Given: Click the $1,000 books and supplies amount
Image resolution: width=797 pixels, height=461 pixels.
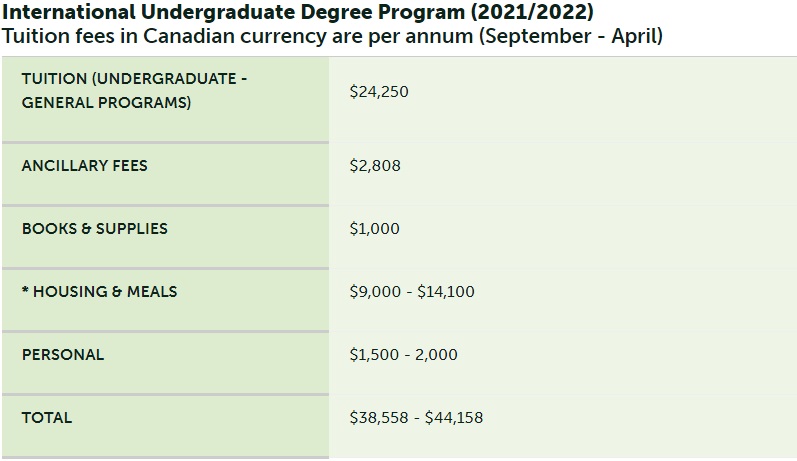Looking at the screenshot, I should click(x=374, y=229).
